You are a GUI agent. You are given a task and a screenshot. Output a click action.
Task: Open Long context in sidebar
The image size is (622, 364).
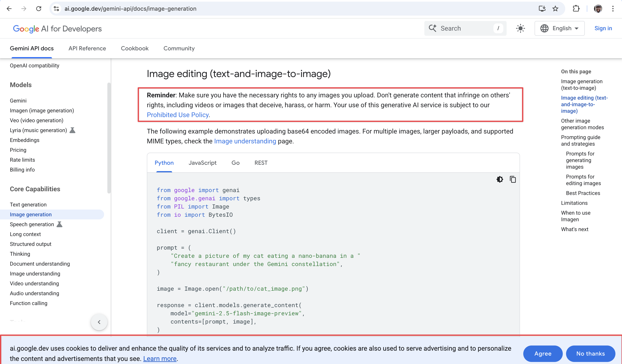click(x=26, y=234)
